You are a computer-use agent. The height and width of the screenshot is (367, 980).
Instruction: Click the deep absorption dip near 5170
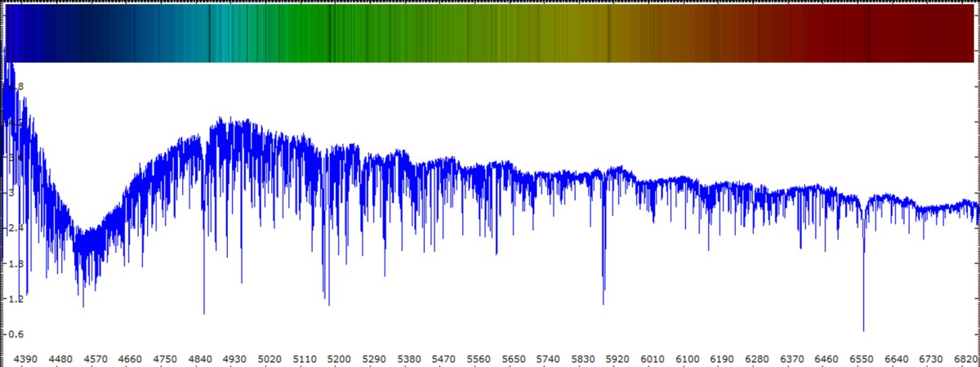click(x=328, y=304)
